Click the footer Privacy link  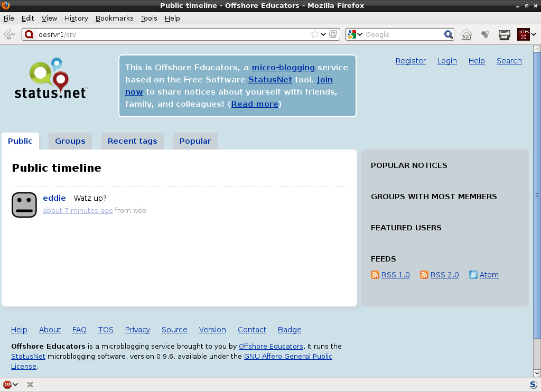(x=137, y=330)
